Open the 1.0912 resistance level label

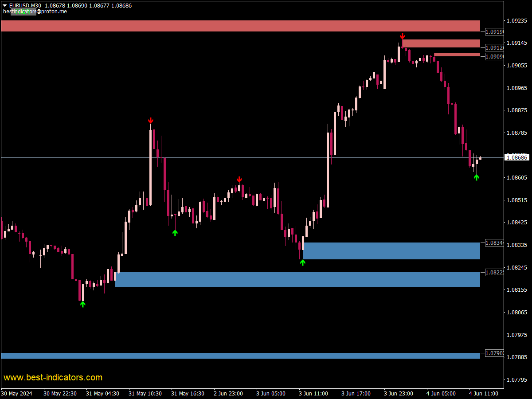[x=493, y=47]
